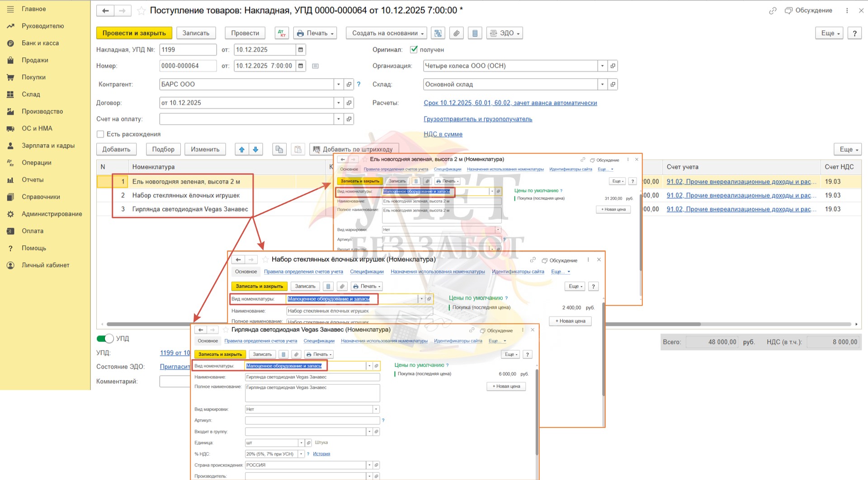The image size is (868, 480).
Task: Click favorite star next to document title
Action: pyautogui.click(x=141, y=10)
